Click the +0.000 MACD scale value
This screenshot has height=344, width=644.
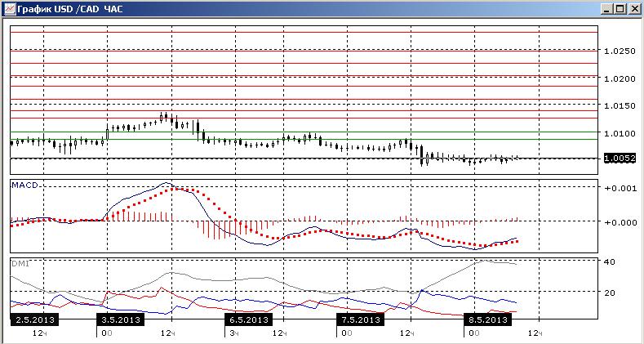tap(620, 222)
